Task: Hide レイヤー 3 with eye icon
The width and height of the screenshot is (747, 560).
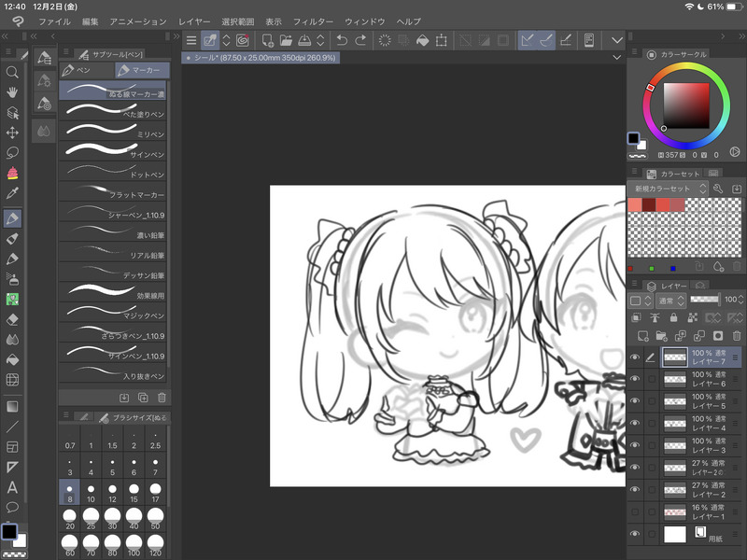Action: pos(635,445)
